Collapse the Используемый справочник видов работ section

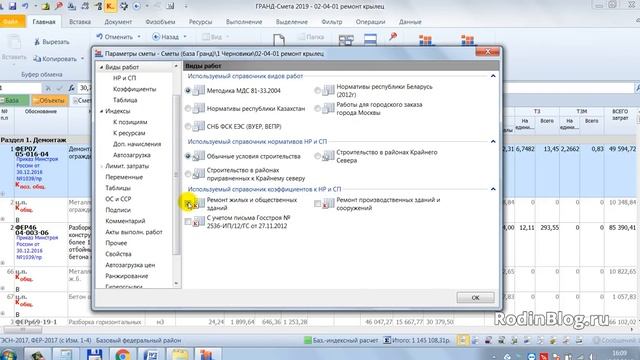(x=493, y=76)
